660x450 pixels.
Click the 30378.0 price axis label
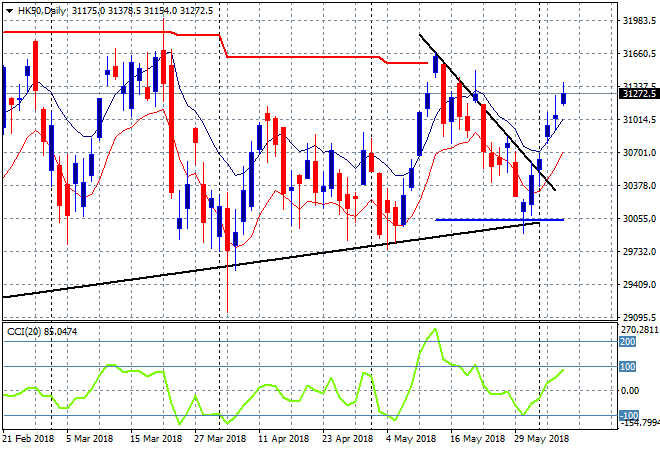click(639, 185)
